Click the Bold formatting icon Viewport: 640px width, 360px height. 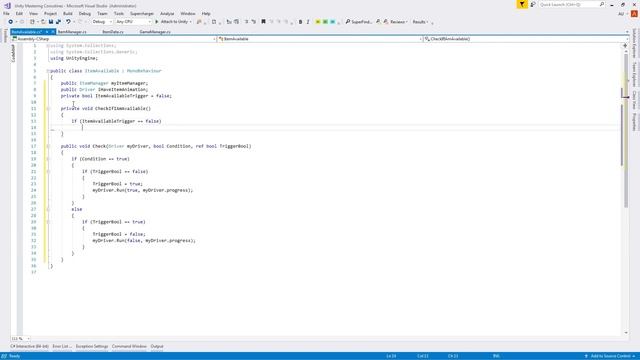300,22
